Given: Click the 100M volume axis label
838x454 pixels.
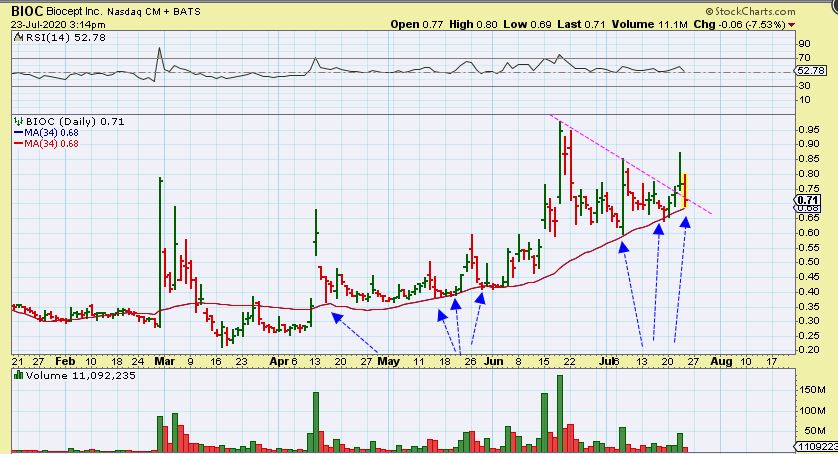Looking at the screenshot, I should click(x=812, y=411).
